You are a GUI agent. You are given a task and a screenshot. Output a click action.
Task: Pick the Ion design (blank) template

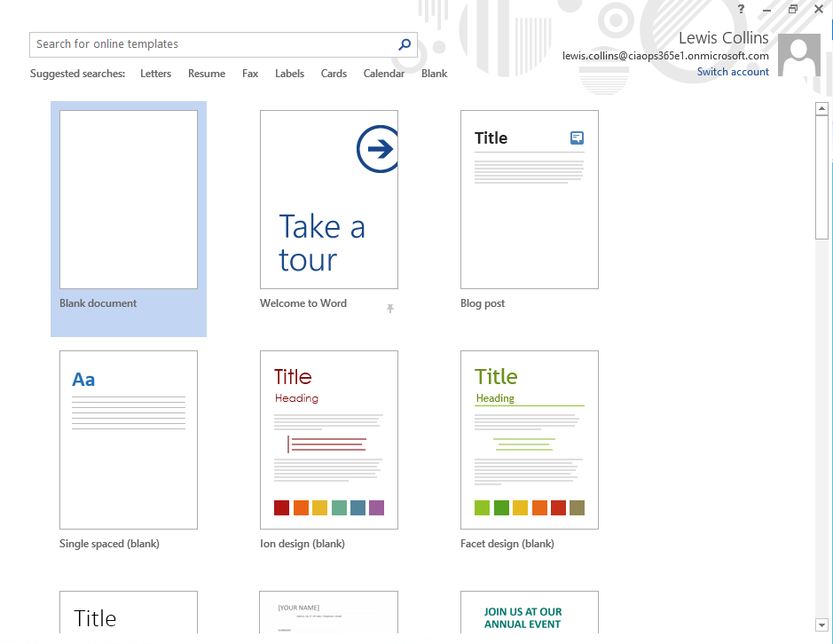coord(329,440)
